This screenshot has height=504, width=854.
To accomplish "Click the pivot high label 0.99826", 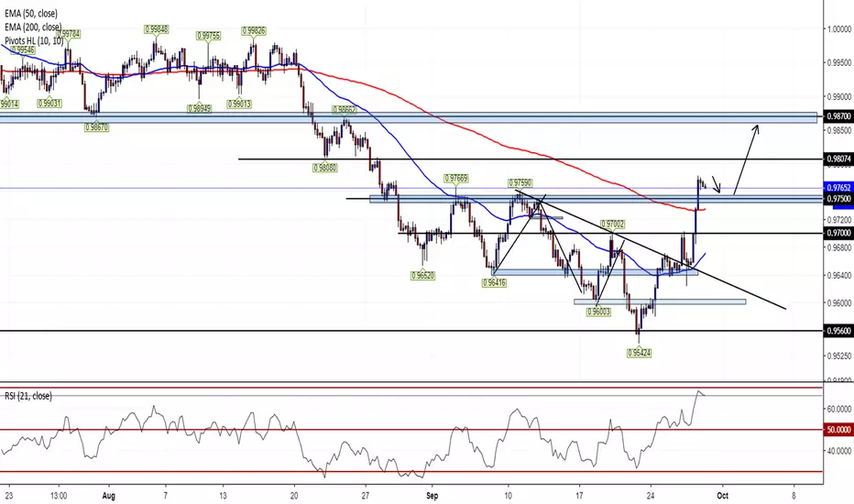I will [254, 31].
